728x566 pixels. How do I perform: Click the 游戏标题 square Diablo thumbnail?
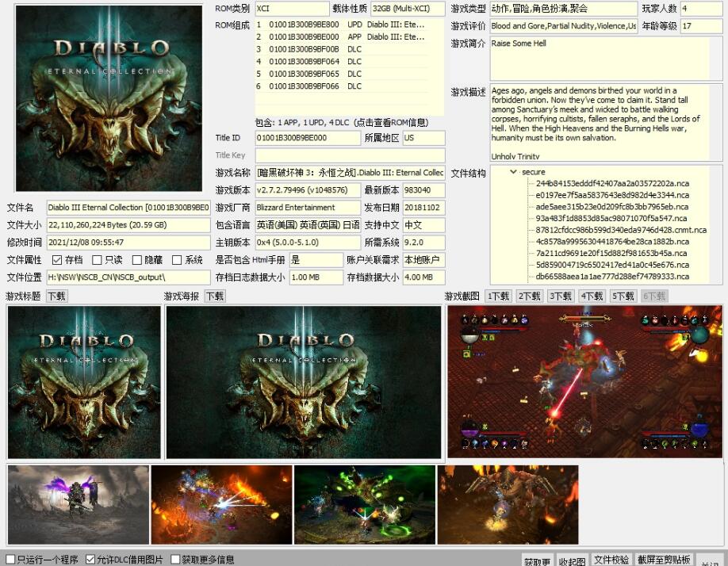pos(84,382)
